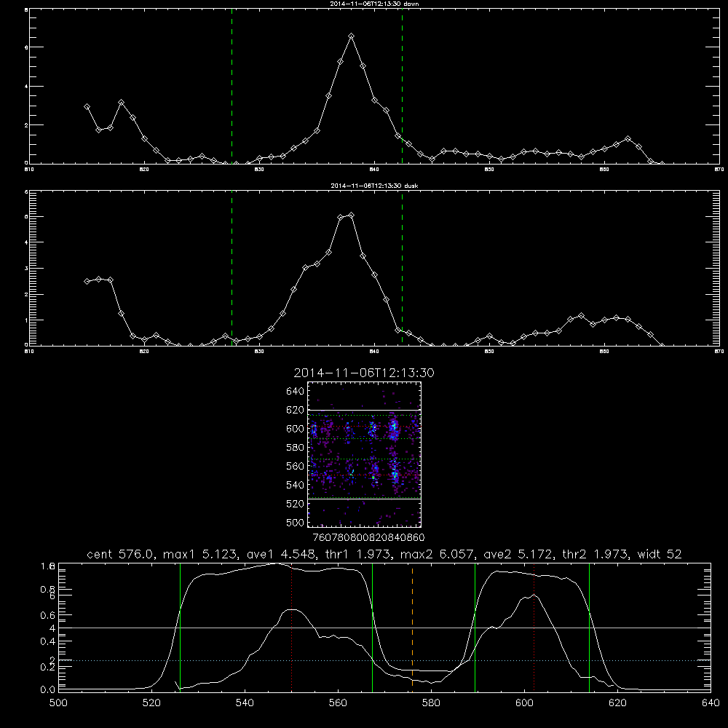
Task: Click the timestamp title above the spectral image
Action: 364,373
